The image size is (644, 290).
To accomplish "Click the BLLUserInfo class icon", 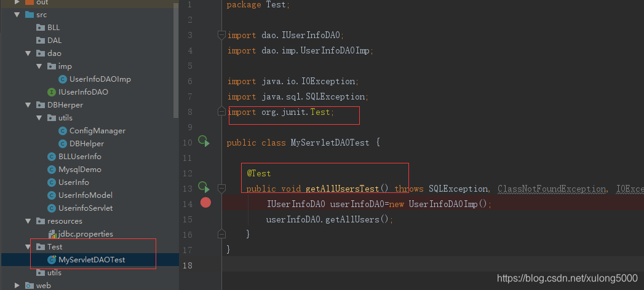I will (x=52, y=157).
